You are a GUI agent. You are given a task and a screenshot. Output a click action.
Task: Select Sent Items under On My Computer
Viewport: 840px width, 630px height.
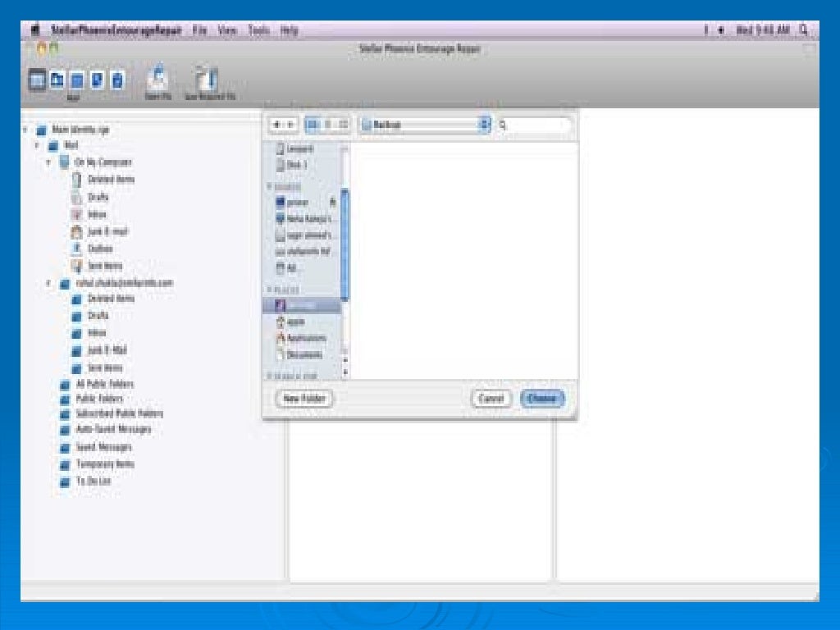tap(97, 266)
